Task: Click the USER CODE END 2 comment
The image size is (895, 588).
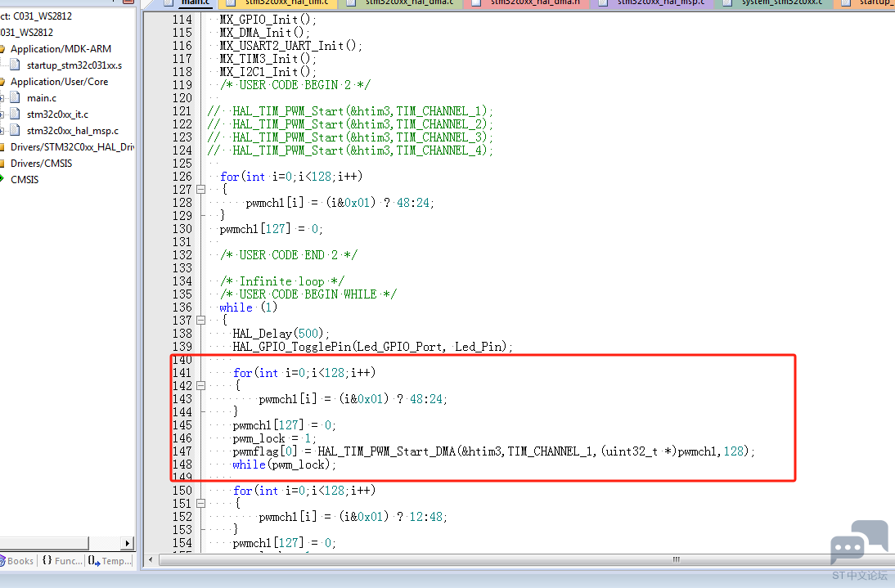Action: click(289, 255)
